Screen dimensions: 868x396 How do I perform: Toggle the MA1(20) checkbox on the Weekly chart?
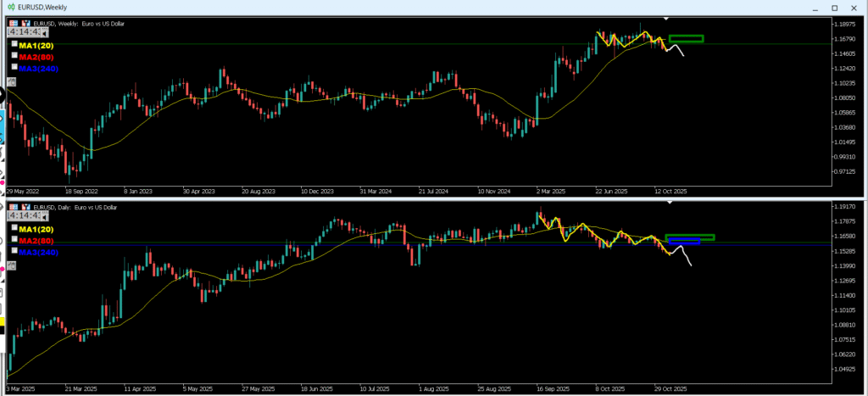coord(14,44)
